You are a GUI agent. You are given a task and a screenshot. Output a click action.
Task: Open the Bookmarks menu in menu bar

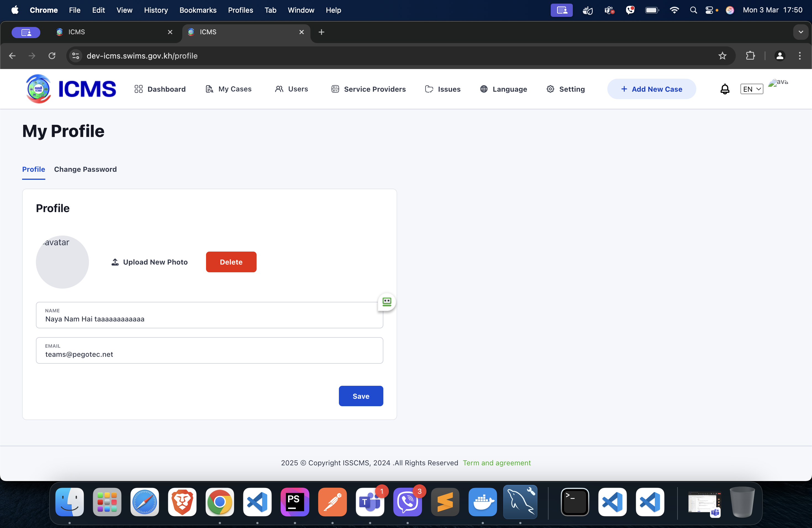coord(198,10)
